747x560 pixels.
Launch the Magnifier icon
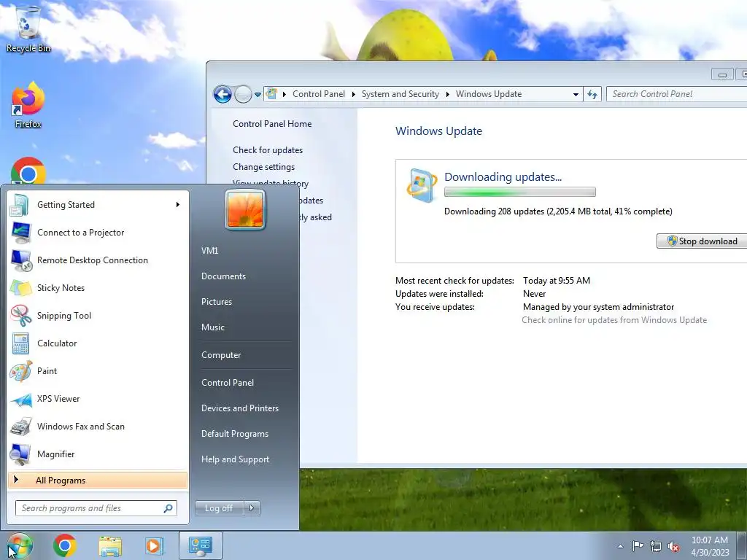point(20,454)
